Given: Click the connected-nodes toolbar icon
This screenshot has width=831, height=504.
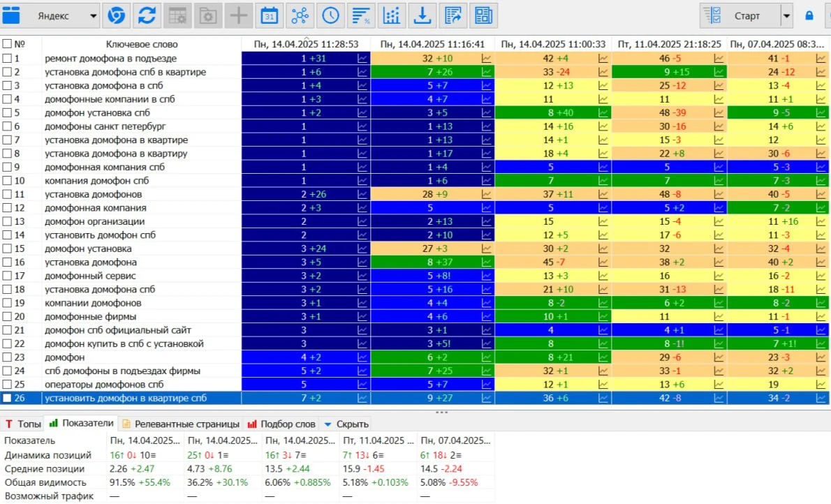Looking at the screenshot, I should [x=300, y=15].
